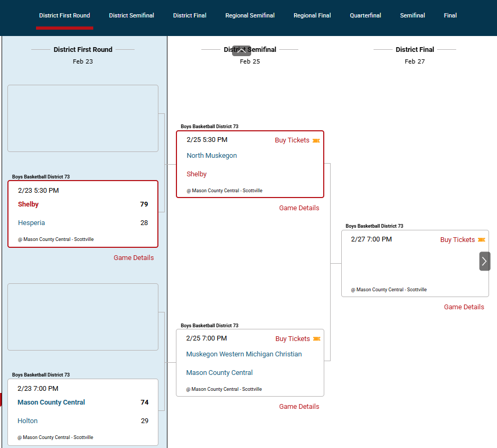Image resolution: width=497 pixels, height=448 pixels.
Task: Select the Regional Final tab
Action: pos(312,15)
